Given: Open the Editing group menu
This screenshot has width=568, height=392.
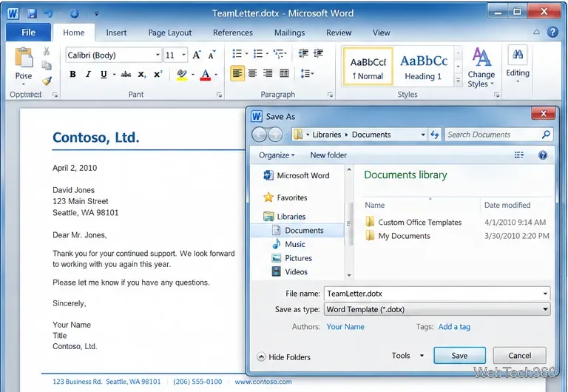Looking at the screenshot, I should pyautogui.click(x=517, y=64).
